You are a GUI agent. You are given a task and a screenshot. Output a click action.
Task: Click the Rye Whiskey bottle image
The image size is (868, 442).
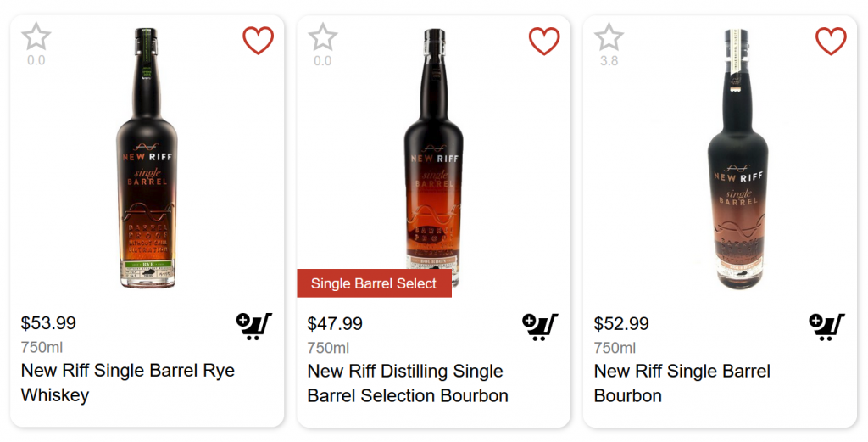point(147,159)
